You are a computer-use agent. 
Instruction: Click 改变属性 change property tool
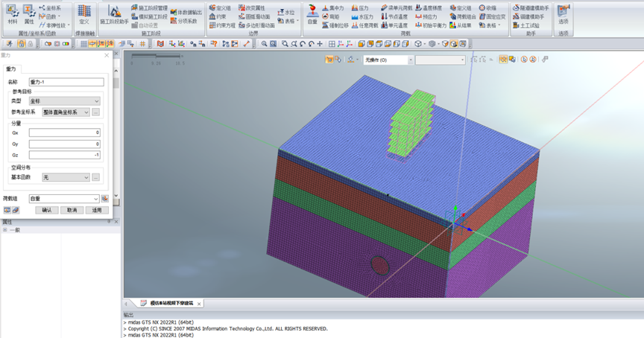tap(252, 7)
